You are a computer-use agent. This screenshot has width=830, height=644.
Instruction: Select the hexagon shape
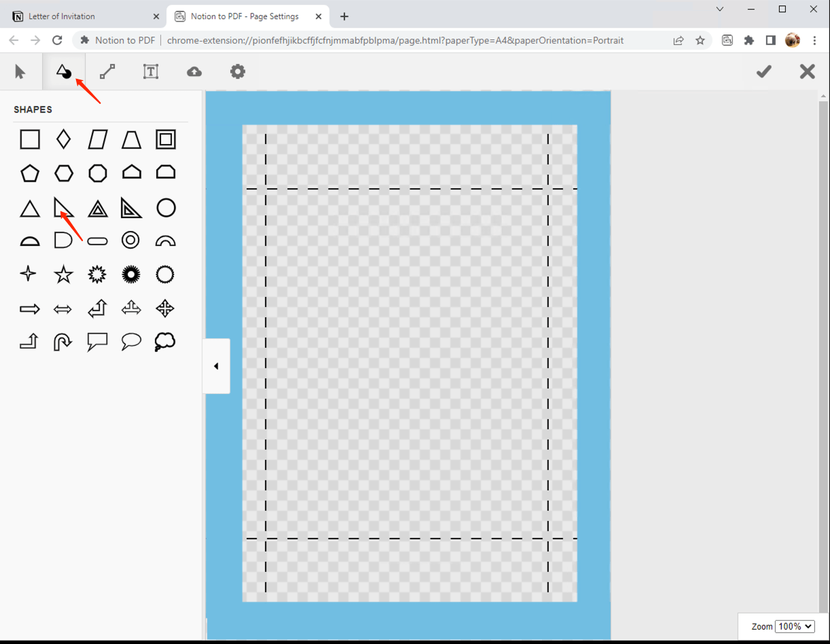pos(63,173)
